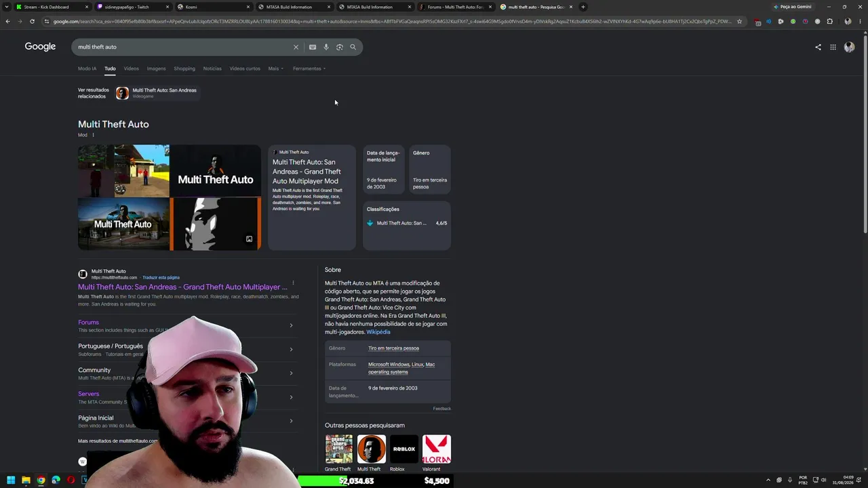
Task: Open the Wikipédia link in Sobre
Action: tap(378, 332)
